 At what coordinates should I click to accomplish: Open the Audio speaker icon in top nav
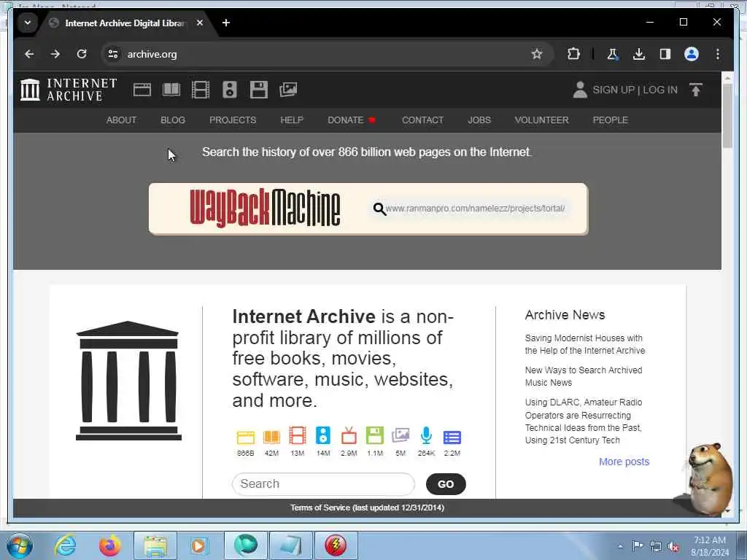[230, 90]
